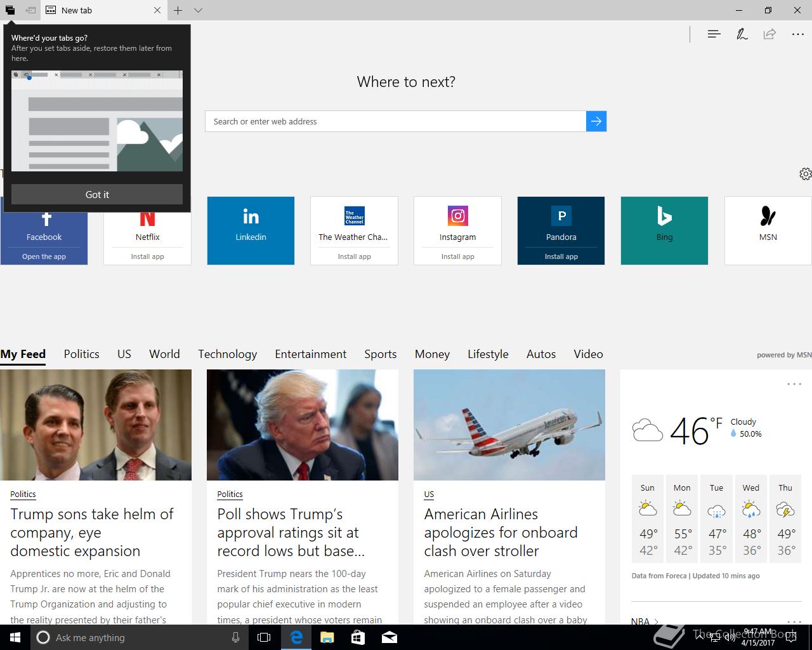Image resolution: width=812 pixels, height=650 pixels.
Task: Switch to the Technology feed tab
Action: coord(227,354)
